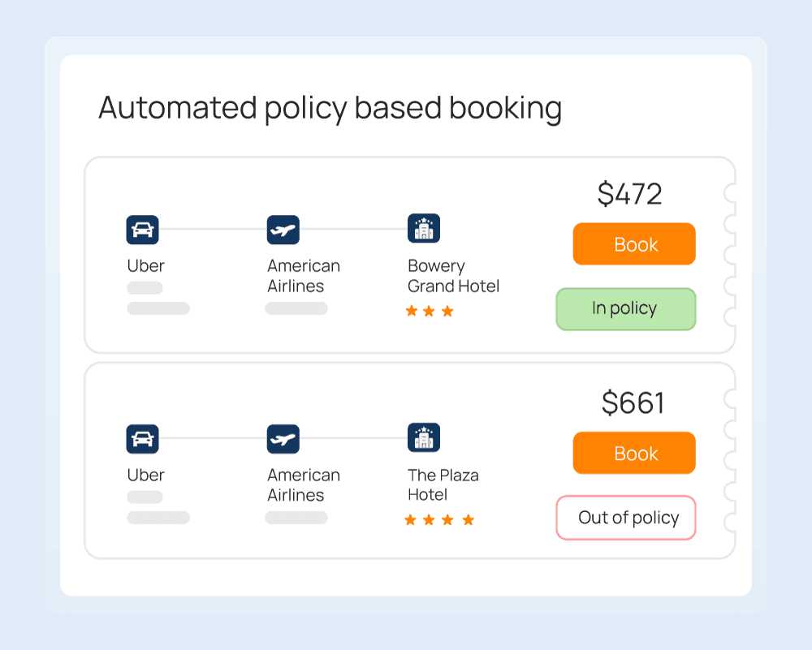Click the Uber car icon in $661 trip

[142, 439]
